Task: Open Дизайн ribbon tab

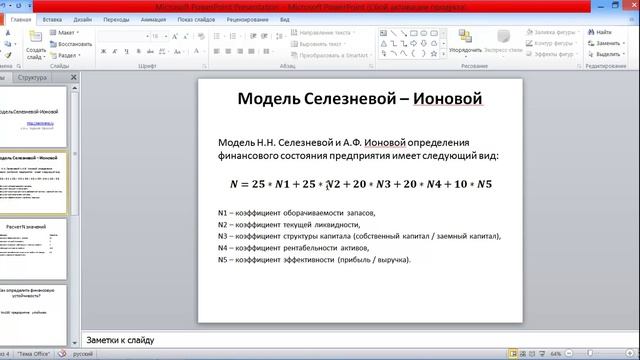Action: point(82,19)
